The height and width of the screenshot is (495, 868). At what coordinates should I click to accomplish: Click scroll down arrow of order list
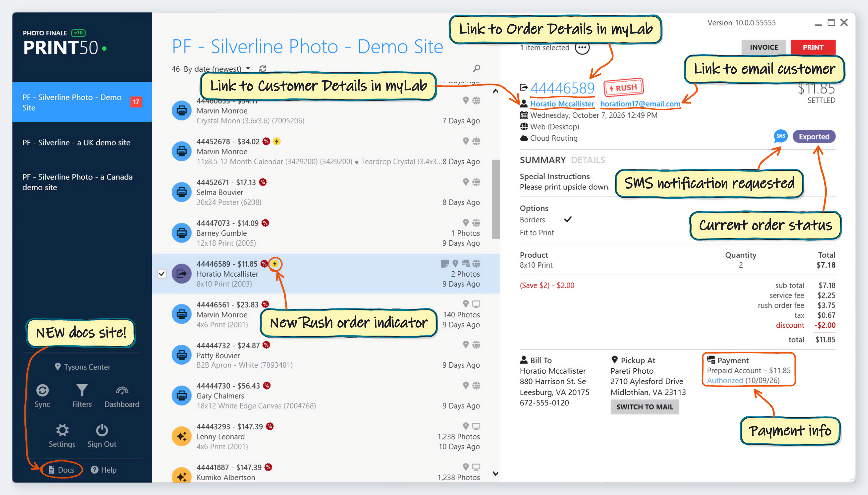tap(495, 474)
